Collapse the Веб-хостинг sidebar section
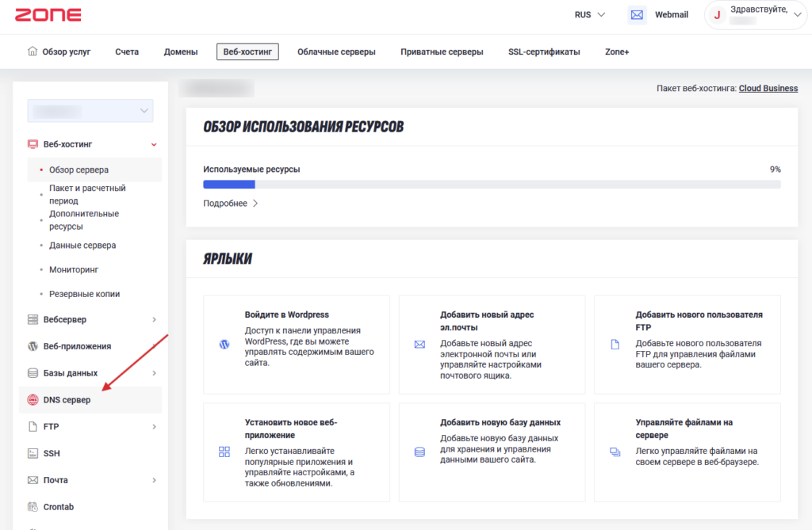 point(154,144)
